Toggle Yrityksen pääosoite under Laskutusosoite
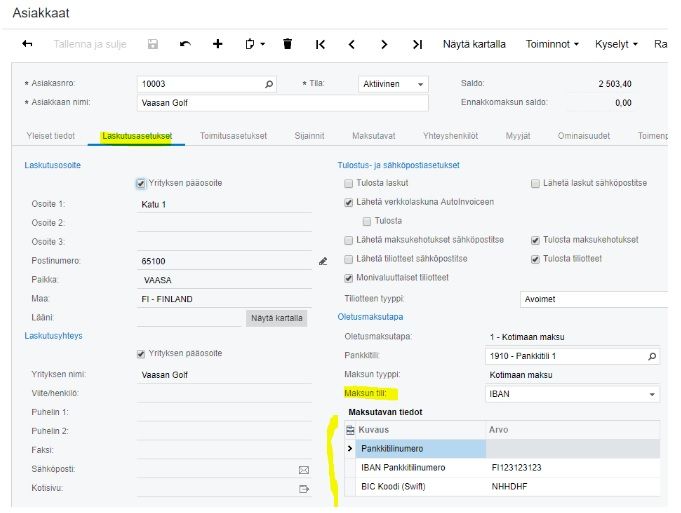This screenshot has height=513, width=681. (x=141, y=184)
